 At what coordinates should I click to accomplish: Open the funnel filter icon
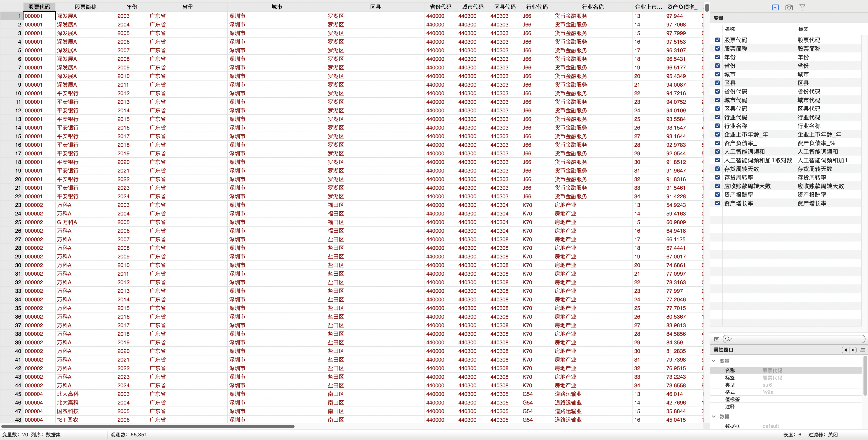tap(802, 7)
